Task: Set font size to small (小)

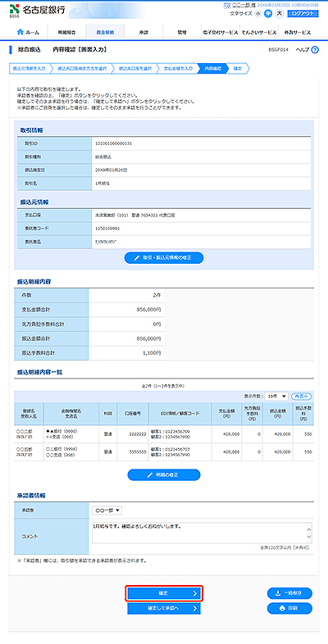Action: (x=257, y=13)
